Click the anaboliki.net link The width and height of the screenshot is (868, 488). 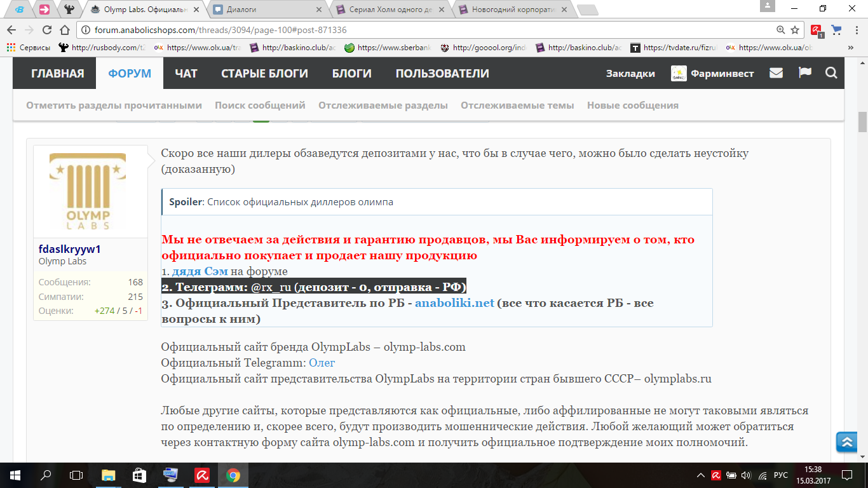[454, 303]
